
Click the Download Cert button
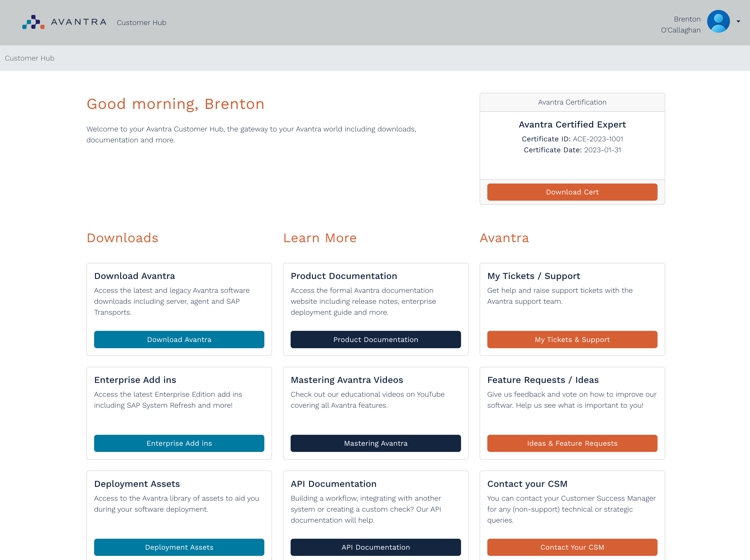coord(572,192)
